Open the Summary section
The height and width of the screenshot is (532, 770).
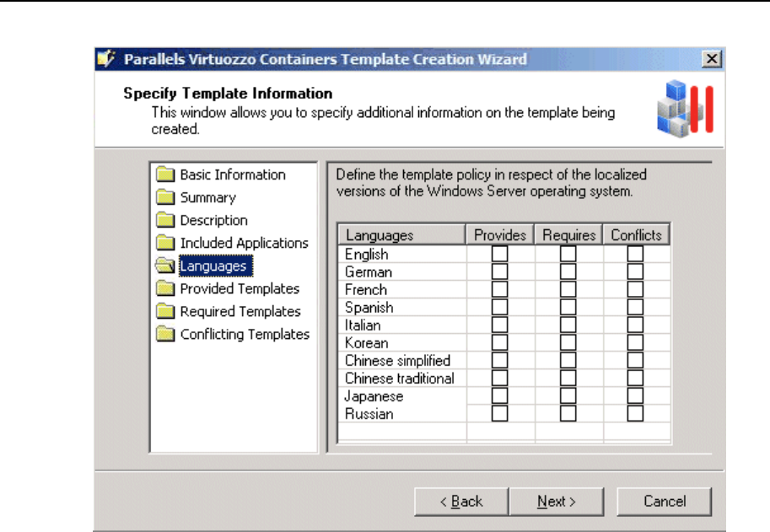click(208, 197)
